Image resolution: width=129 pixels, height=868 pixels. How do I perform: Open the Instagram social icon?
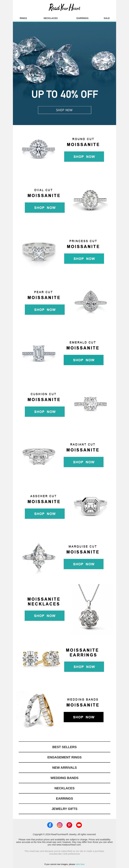60,825
